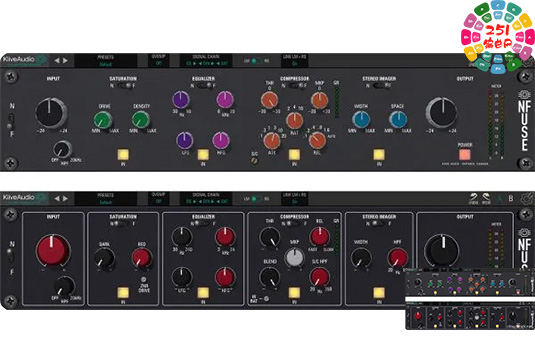Click the Undo icon on the lower unit
Viewport: 535px width, 363px height.
tap(473, 199)
